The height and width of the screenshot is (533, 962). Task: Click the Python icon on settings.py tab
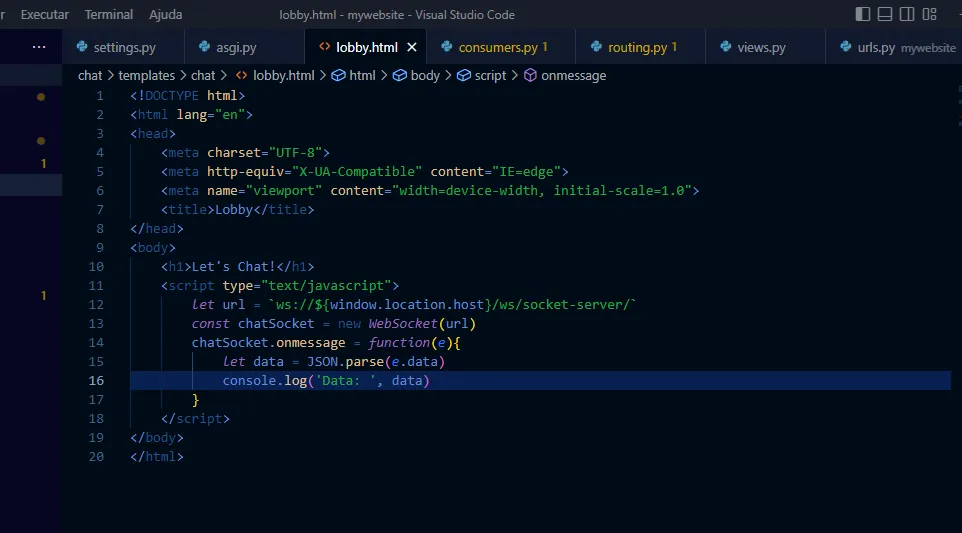[80, 47]
